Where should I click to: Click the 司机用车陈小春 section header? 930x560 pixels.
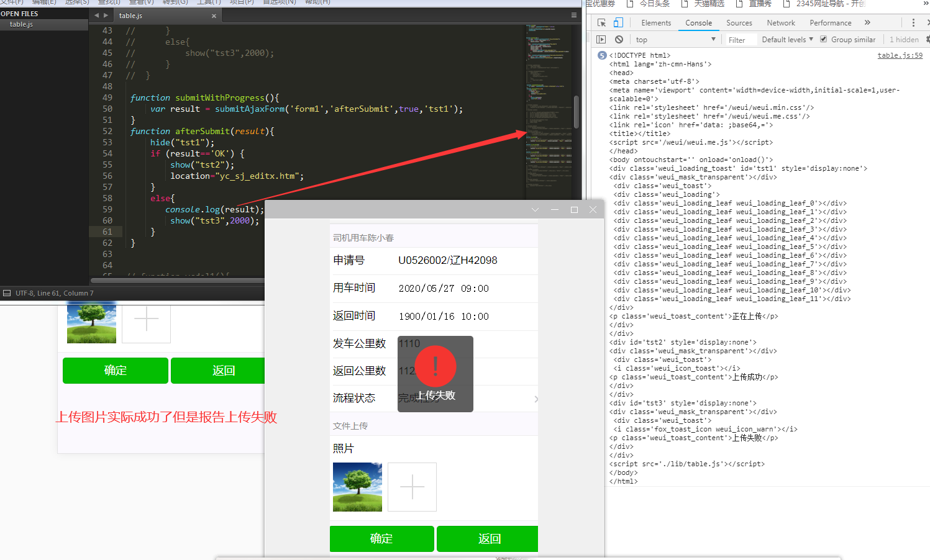(x=363, y=238)
